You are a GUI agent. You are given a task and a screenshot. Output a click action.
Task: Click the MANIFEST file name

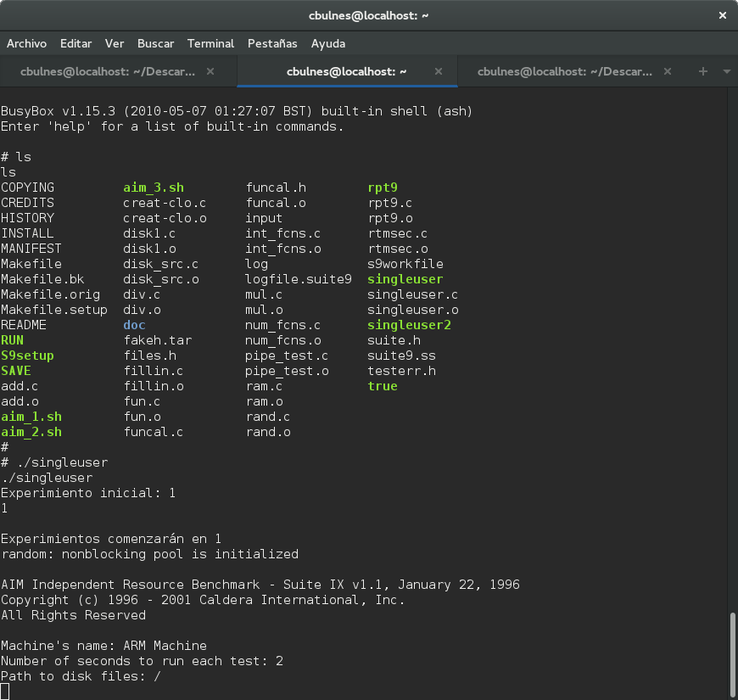(x=31, y=249)
